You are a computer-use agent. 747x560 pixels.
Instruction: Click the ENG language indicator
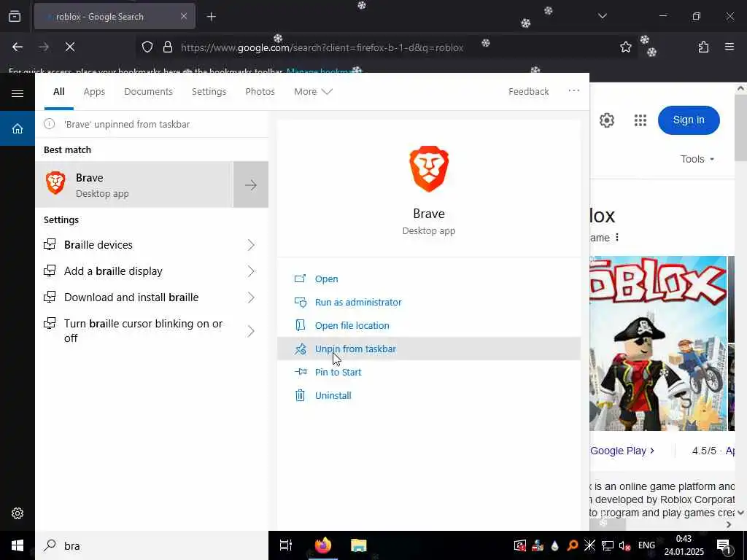pyautogui.click(x=646, y=545)
